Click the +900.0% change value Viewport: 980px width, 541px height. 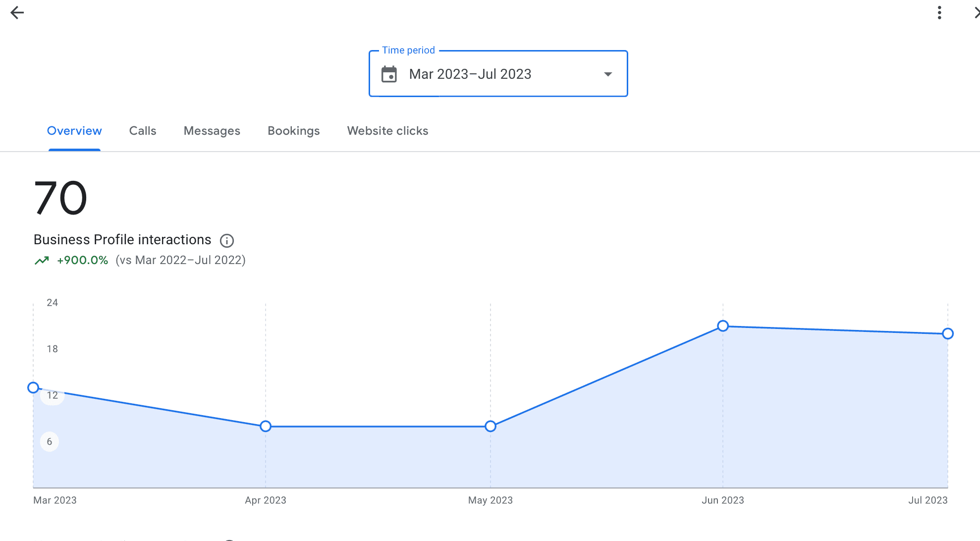(x=82, y=260)
